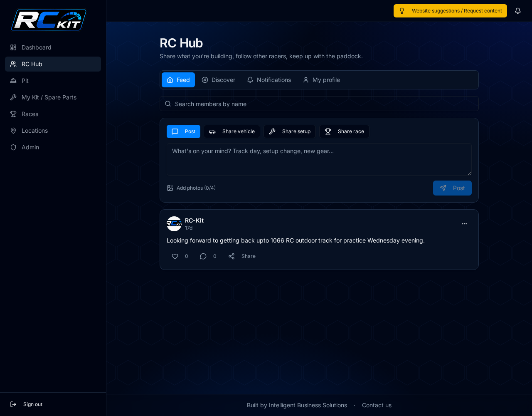Share the RC-Kit post
Screen dimensions: 532x416
[242, 256]
